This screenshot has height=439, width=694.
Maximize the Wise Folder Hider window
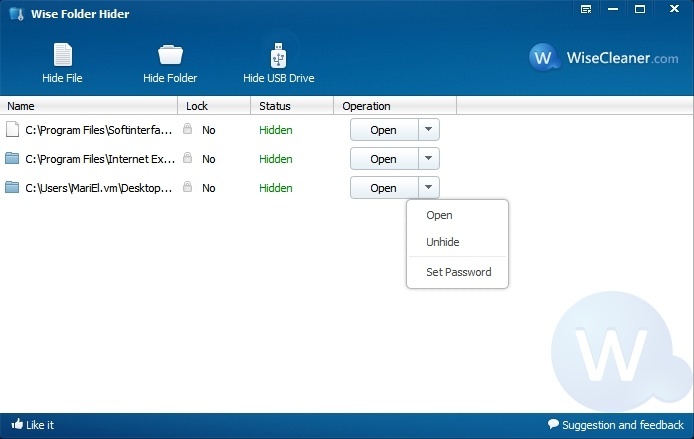click(x=640, y=9)
